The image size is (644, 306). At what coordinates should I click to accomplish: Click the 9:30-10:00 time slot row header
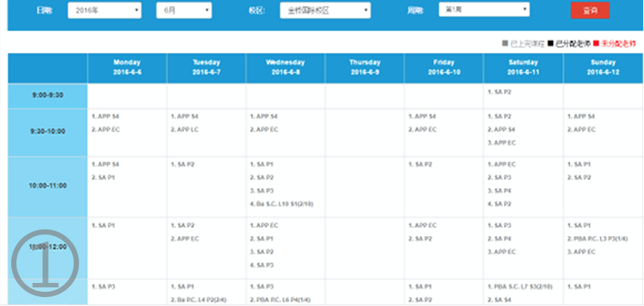pyautogui.click(x=48, y=131)
